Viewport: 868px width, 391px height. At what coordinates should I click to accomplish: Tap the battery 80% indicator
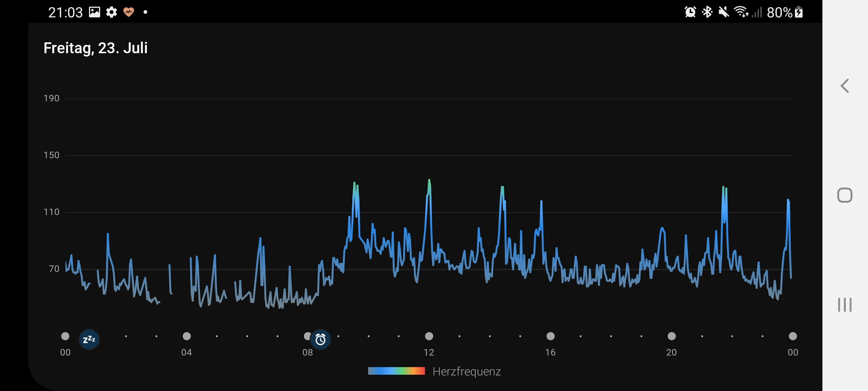(785, 12)
